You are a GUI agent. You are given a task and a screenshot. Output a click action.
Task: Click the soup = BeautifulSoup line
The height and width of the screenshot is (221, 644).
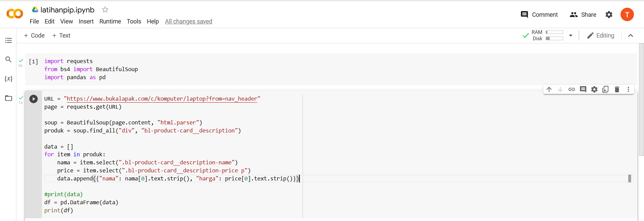(x=123, y=123)
